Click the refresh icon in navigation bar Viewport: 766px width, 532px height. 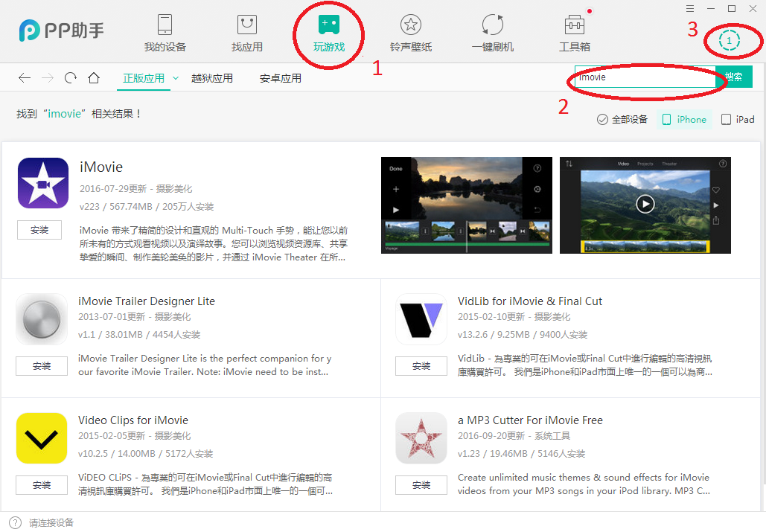click(x=71, y=78)
